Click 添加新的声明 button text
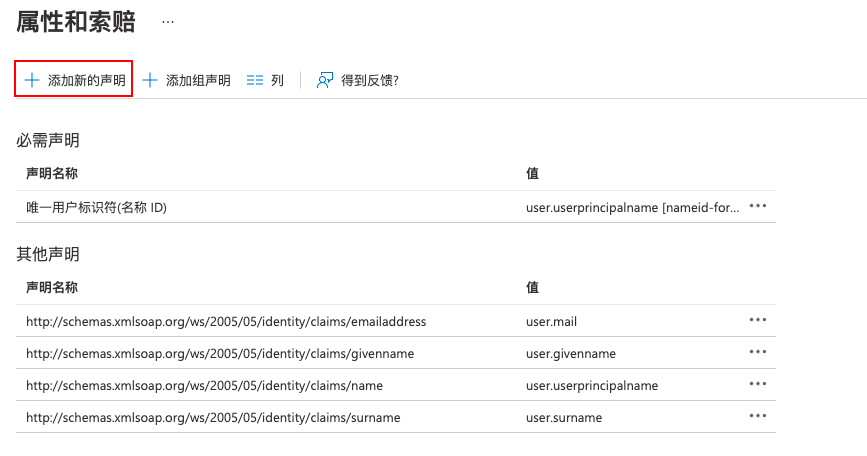867x456 pixels. (x=87, y=81)
